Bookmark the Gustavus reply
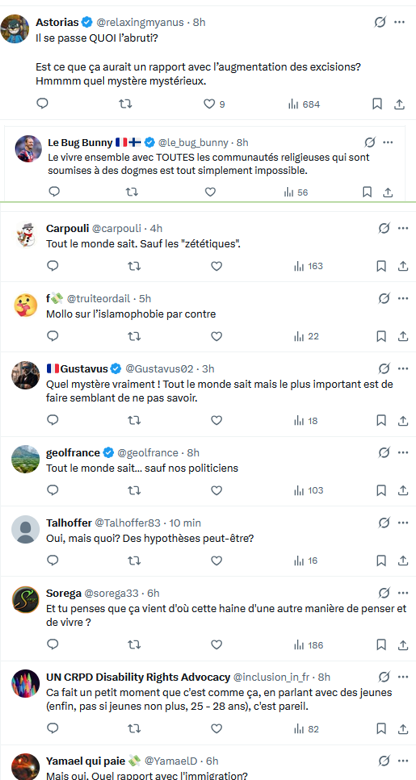This screenshot has height=780, width=416. pyautogui.click(x=381, y=420)
